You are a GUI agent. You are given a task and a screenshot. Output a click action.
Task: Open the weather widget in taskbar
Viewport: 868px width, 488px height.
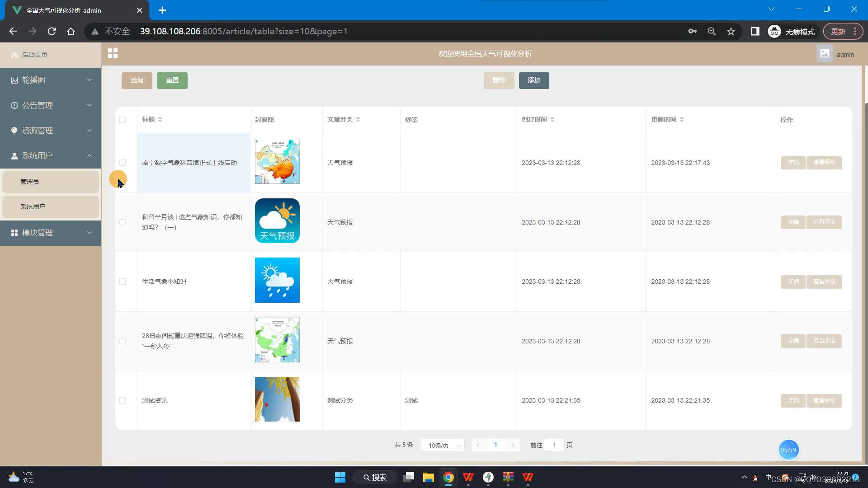pos(21,477)
